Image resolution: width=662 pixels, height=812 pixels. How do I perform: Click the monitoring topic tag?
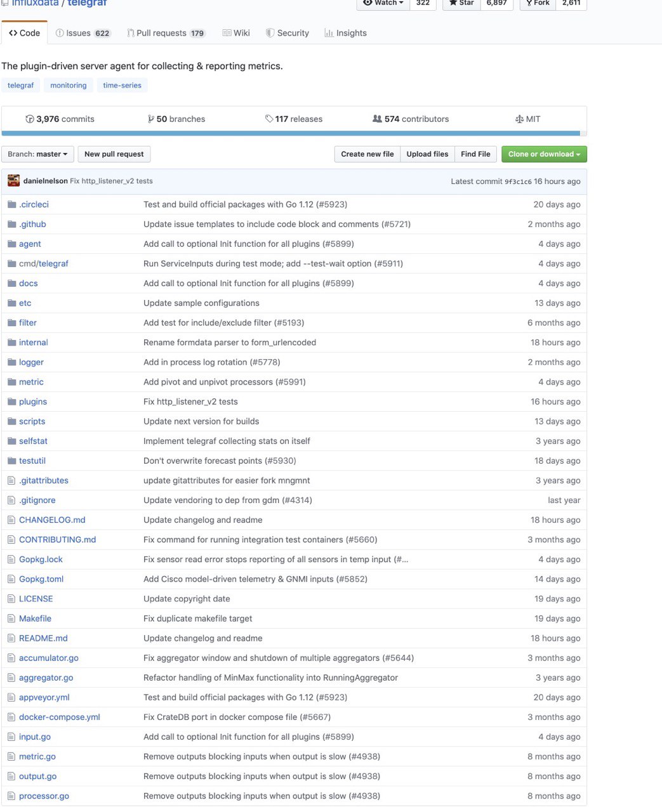69,85
